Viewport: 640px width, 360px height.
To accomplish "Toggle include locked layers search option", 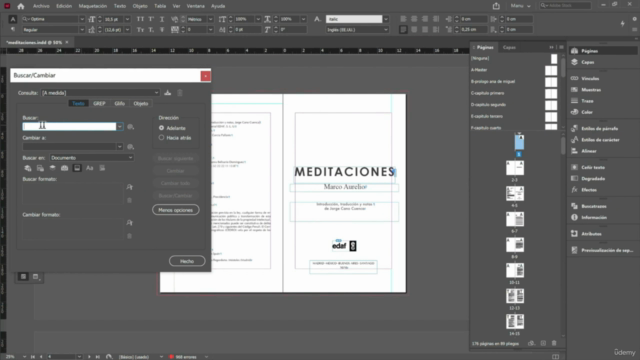I will [x=27, y=168].
